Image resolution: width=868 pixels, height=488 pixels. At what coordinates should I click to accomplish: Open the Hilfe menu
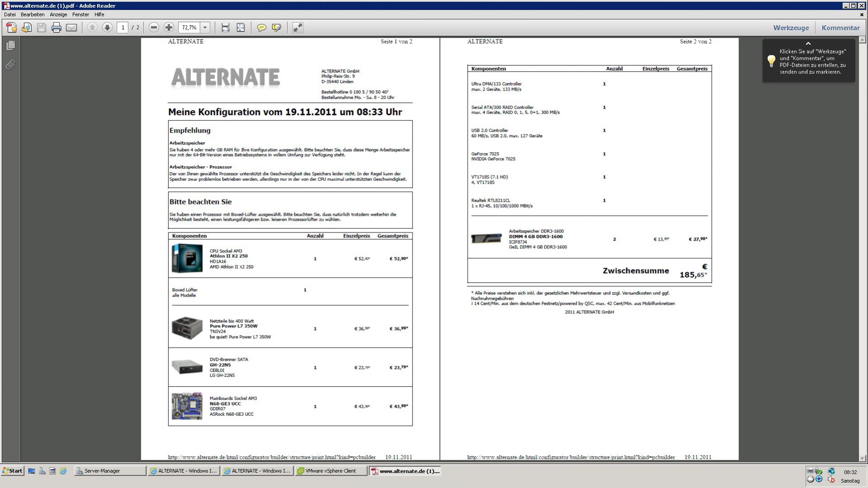click(99, 14)
